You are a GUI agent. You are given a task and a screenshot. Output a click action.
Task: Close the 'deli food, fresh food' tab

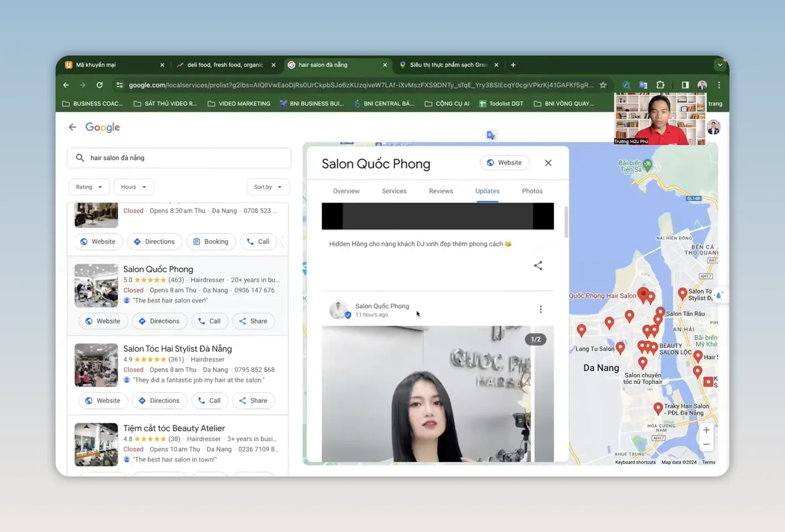[273, 65]
